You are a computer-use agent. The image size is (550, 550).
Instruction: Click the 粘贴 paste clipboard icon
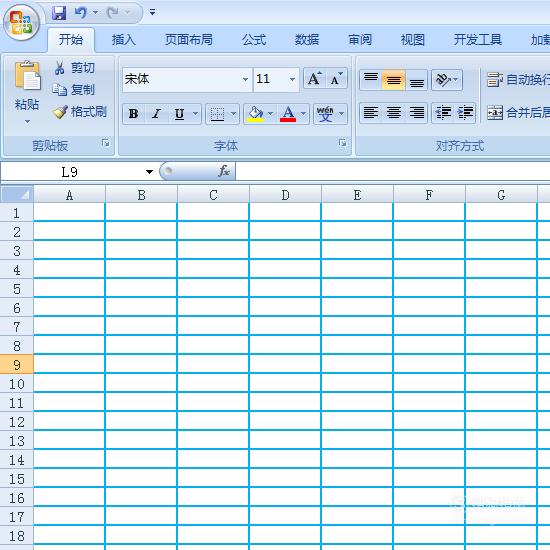[27, 75]
